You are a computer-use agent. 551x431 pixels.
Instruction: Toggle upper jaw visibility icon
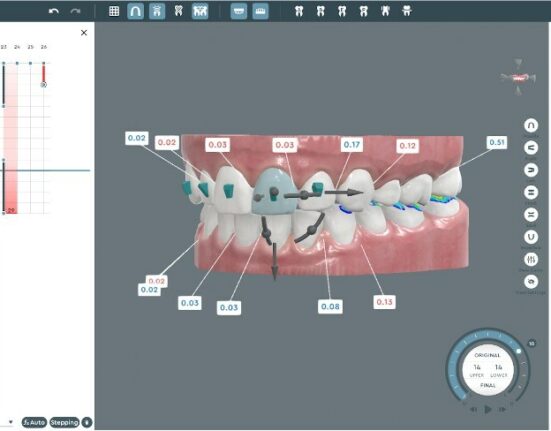(239, 11)
